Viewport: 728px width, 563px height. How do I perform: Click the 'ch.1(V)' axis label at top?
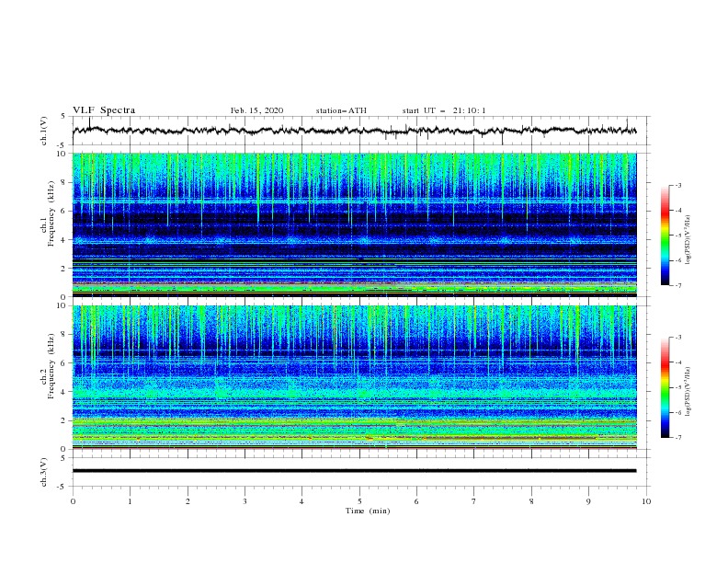coord(44,131)
